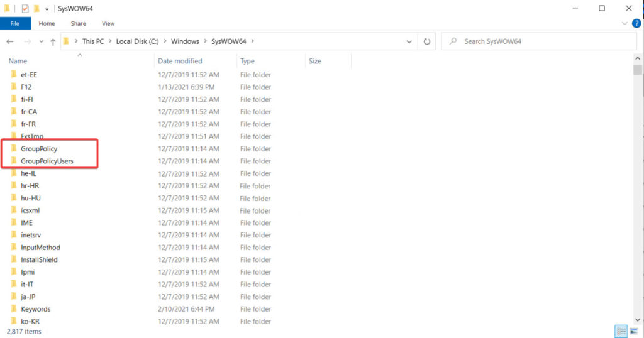Switch to Large icons view in status bar
This screenshot has height=338, width=644.
coord(634,331)
